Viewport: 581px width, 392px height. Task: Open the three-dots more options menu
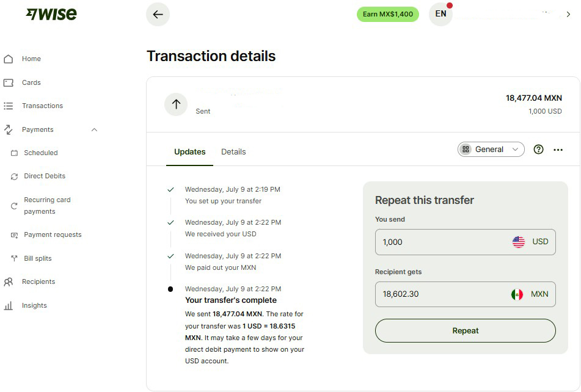(558, 150)
